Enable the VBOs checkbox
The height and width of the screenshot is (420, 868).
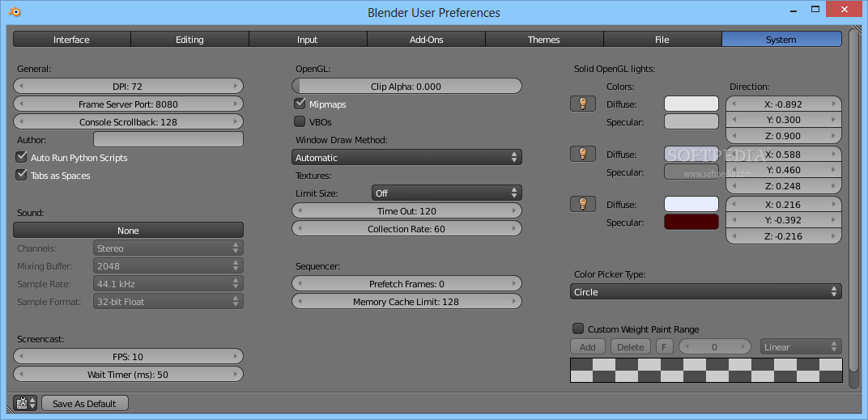(x=300, y=122)
